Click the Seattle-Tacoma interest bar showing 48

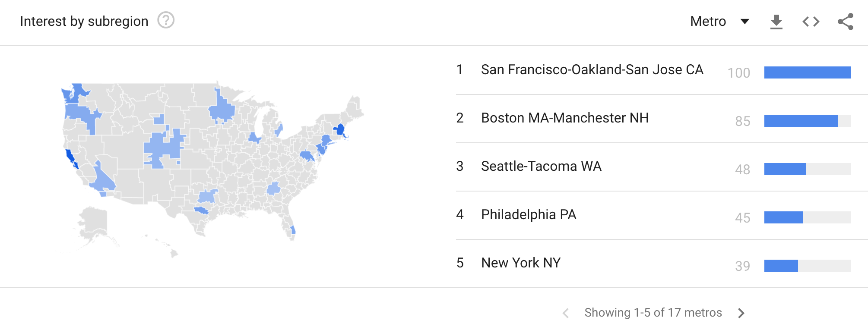(785, 169)
